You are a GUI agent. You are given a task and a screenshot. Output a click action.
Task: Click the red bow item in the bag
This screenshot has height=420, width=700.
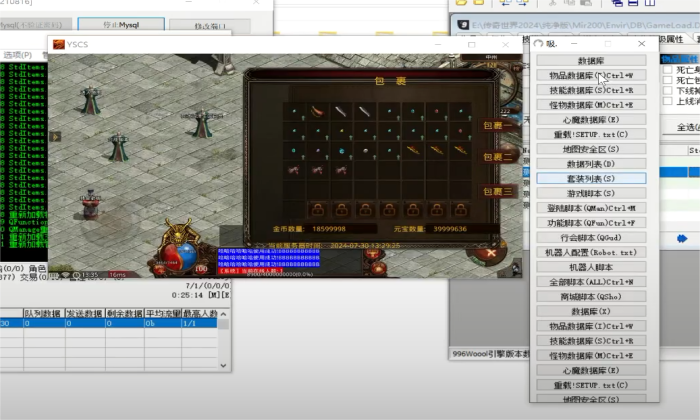316,111
